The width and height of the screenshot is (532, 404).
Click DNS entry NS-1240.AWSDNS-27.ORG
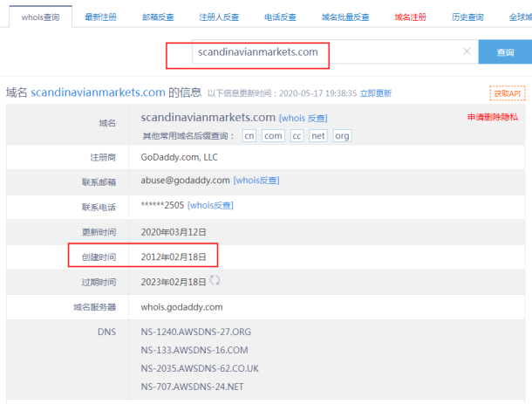point(195,332)
